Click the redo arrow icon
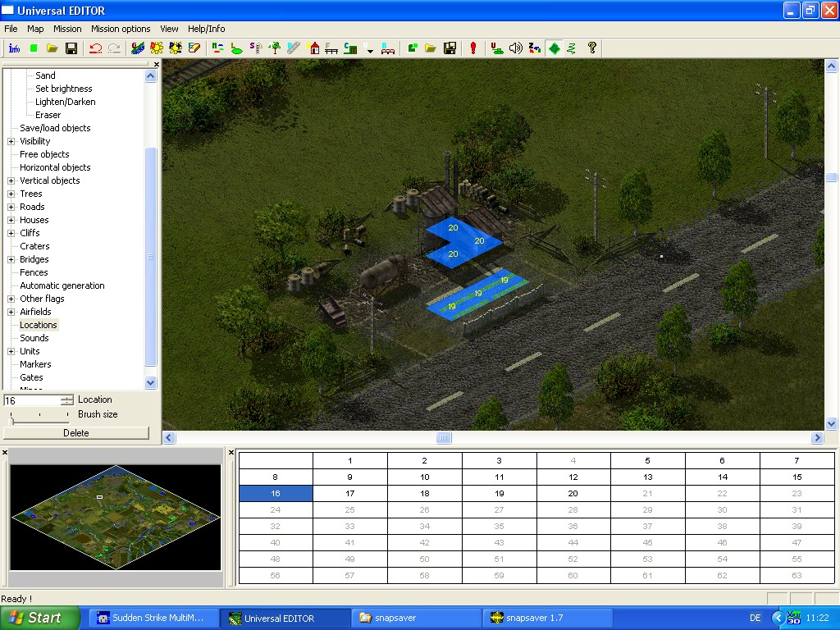 115,48
